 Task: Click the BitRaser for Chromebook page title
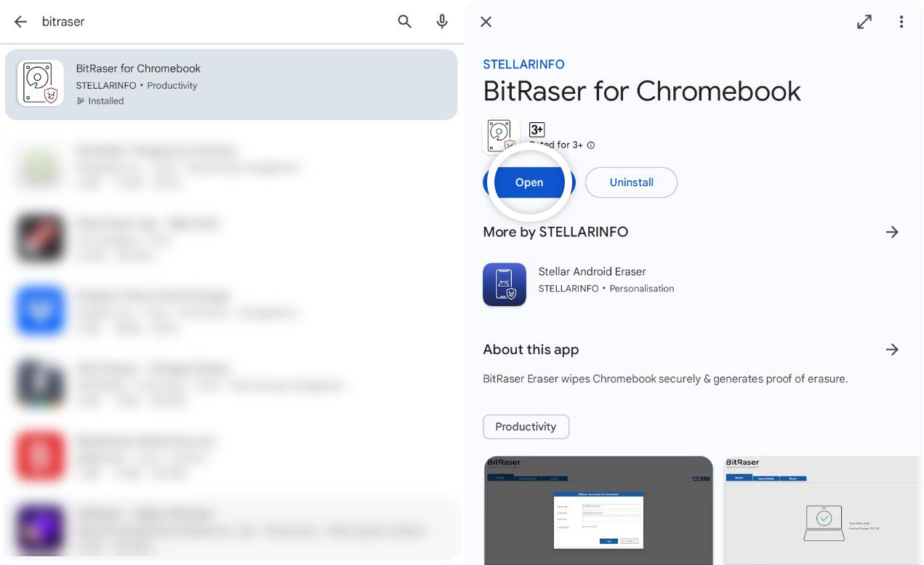click(x=642, y=92)
